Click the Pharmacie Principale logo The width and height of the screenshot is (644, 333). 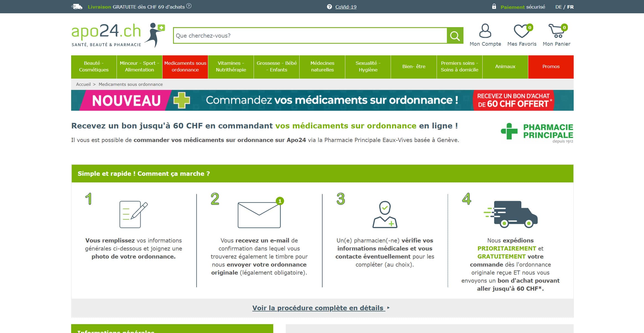[537, 133]
